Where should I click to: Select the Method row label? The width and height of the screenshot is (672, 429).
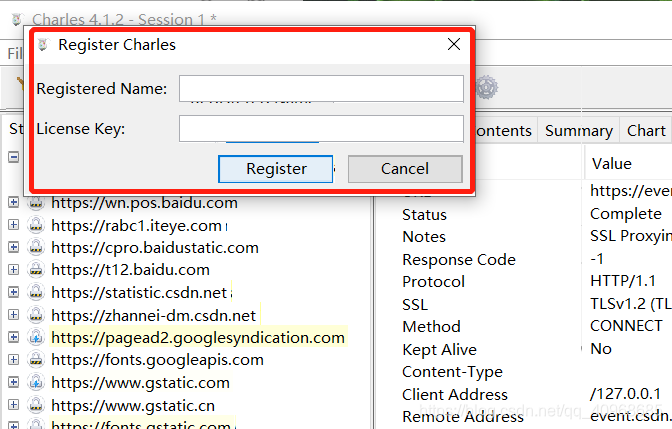point(431,327)
